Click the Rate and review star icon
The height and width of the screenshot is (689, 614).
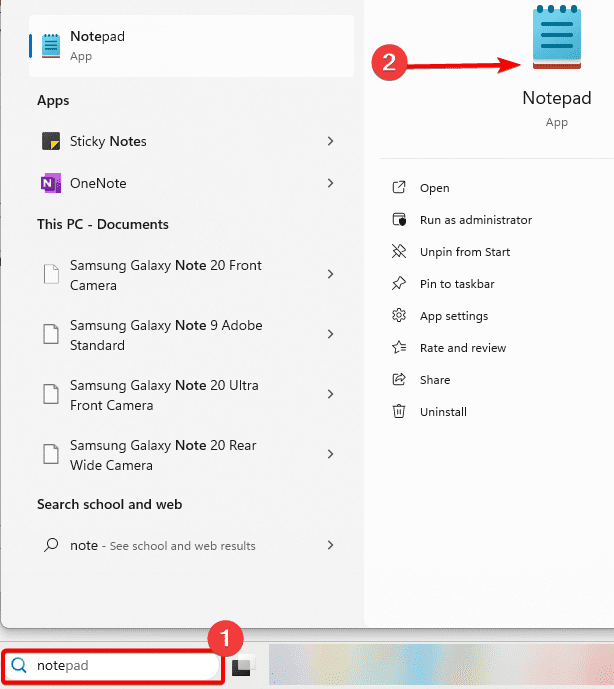pyautogui.click(x=399, y=348)
